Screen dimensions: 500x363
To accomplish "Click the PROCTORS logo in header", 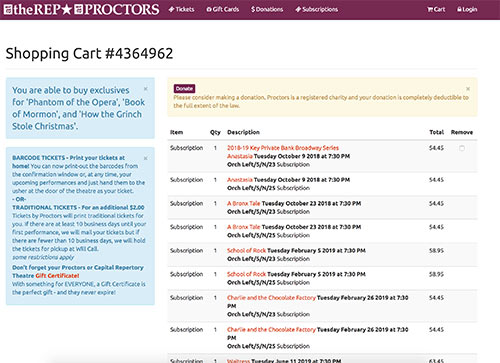I will 116,9.
